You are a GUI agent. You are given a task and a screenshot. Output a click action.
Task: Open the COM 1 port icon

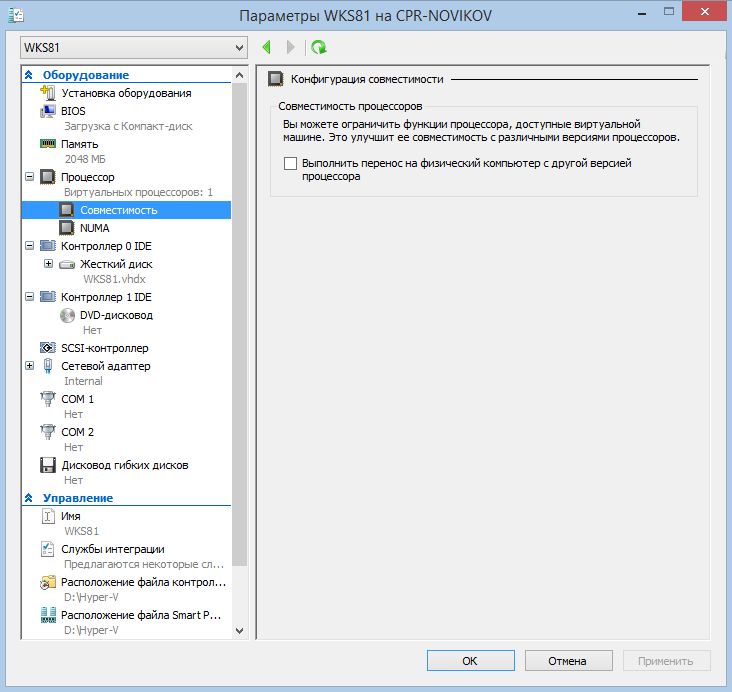[x=47, y=399]
